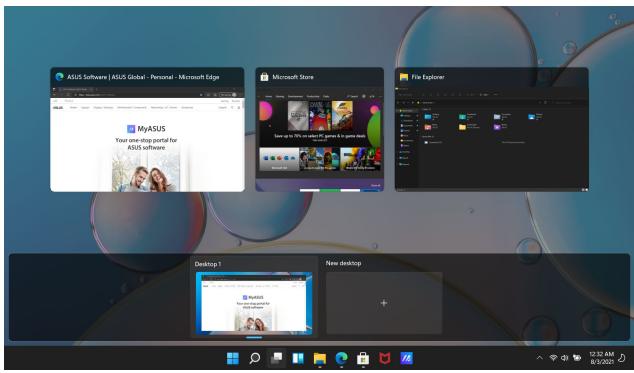The height and width of the screenshot is (373, 634).
Task: Open the Windows Start menu
Action: (233, 358)
